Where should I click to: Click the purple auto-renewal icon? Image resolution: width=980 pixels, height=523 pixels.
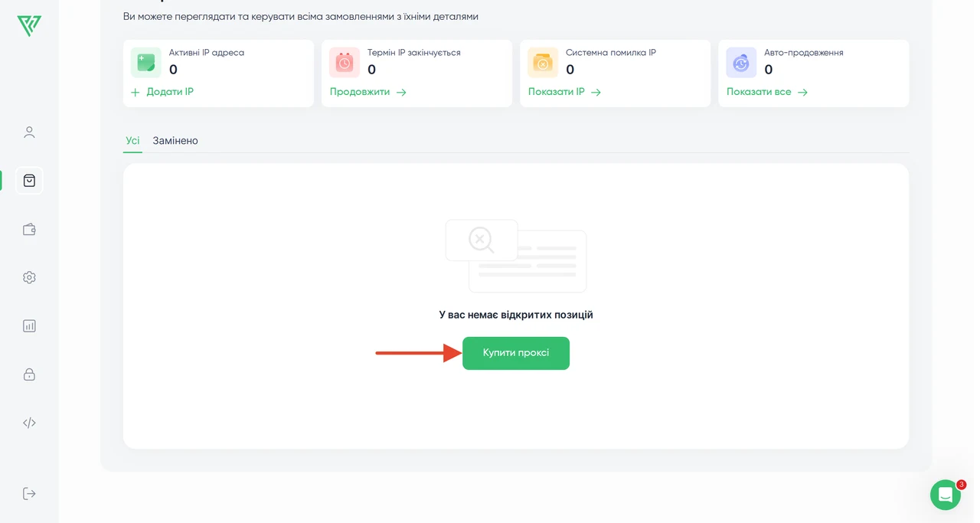click(x=741, y=63)
